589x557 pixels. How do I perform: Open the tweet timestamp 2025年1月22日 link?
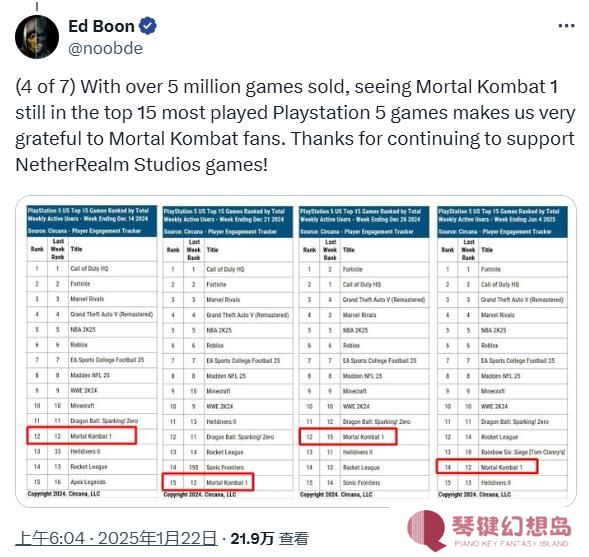(116, 538)
